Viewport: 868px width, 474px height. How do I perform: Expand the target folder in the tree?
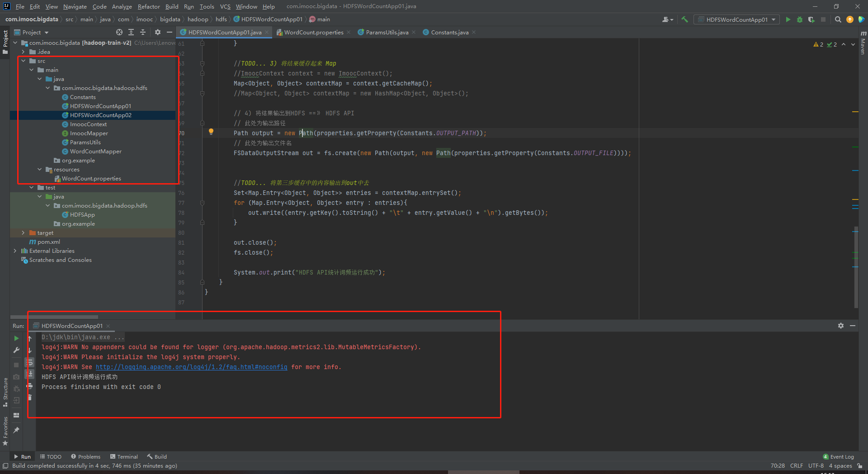pyautogui.click(x=24, y=233)
